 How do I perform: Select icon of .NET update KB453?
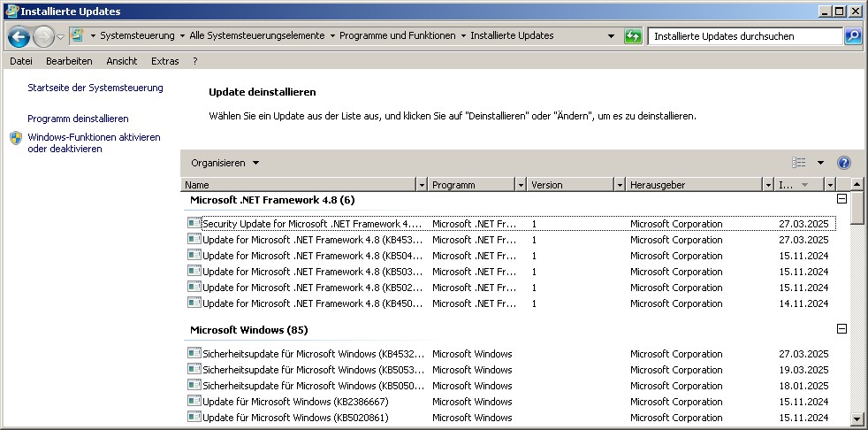tap(194, 239)
